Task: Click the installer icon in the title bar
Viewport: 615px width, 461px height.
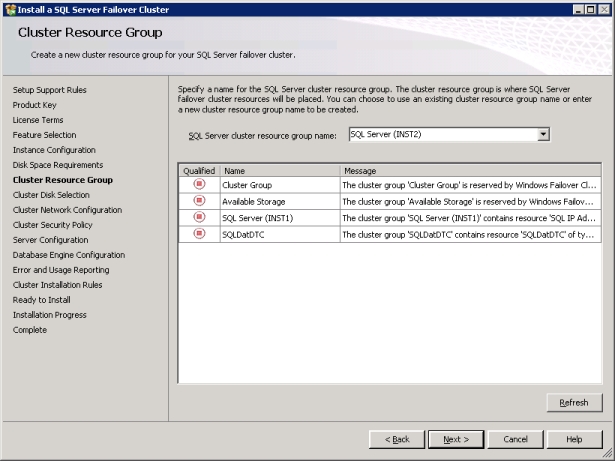Action: pos(11,9)
